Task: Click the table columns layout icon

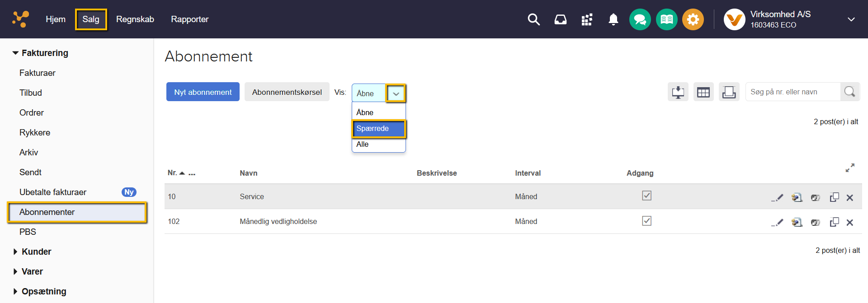Action: pos(703,92)
